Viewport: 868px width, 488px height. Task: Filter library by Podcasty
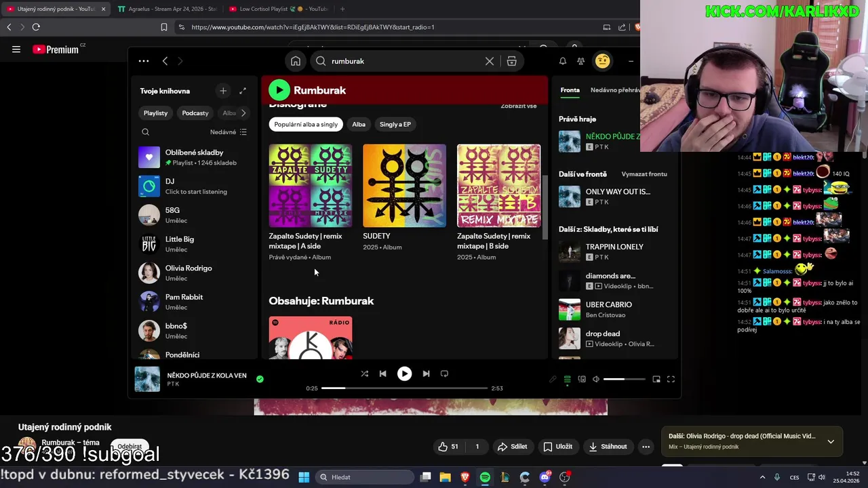195,113
